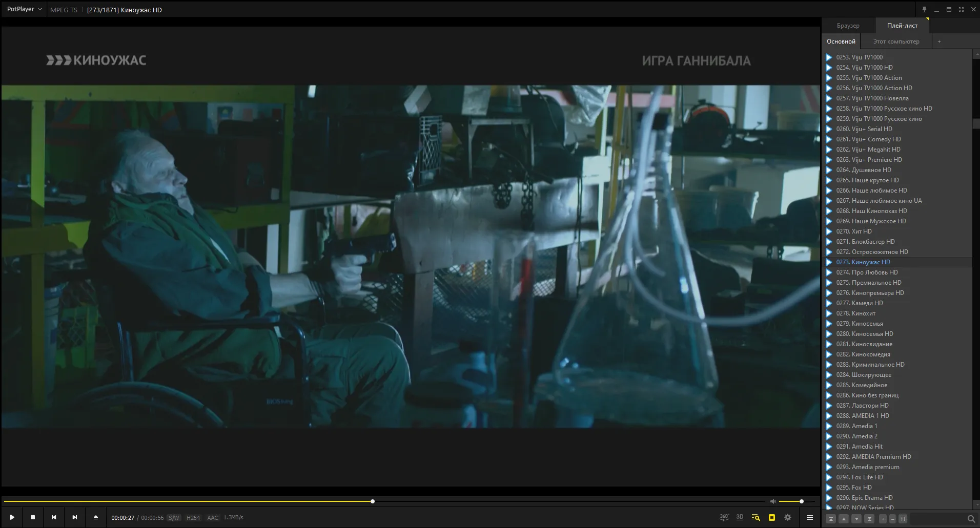The width and height of the screenshot is (980, 528).
Task: Select 0291. Amedia Hit
Action: pos(896,447)
